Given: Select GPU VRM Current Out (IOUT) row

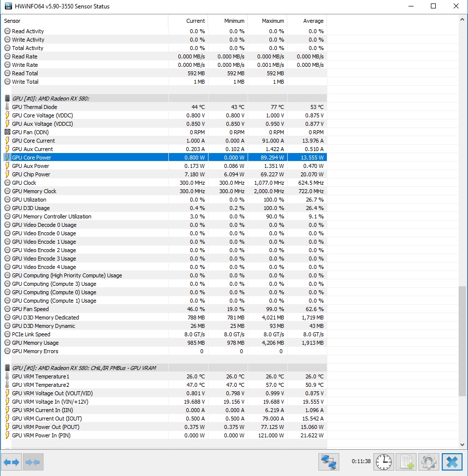Looking at the screenshot, I should pos(165,419).
